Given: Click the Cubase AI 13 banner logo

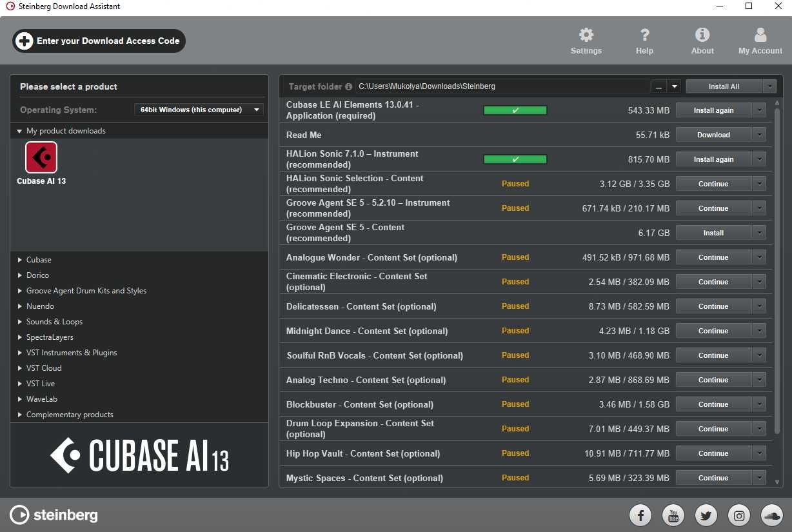Looking at the screenshot, I should [x=139, y=455].
